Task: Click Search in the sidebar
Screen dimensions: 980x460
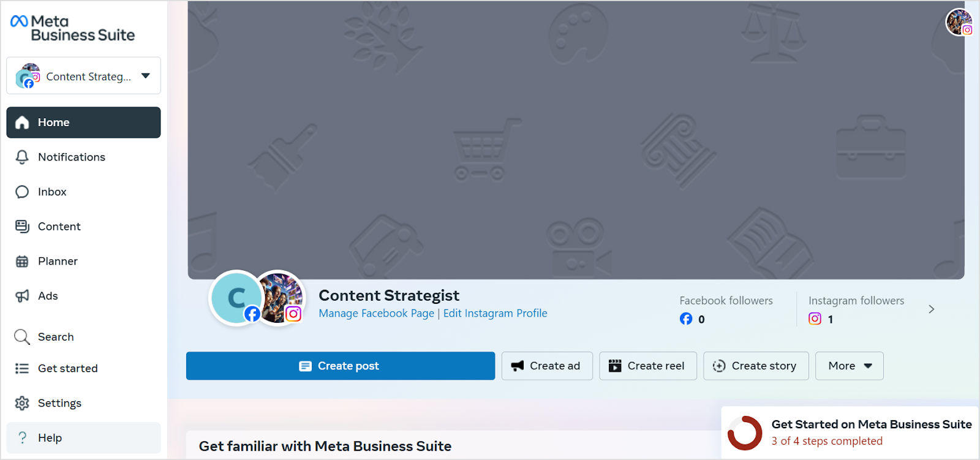Action: (x=83, y=337)
